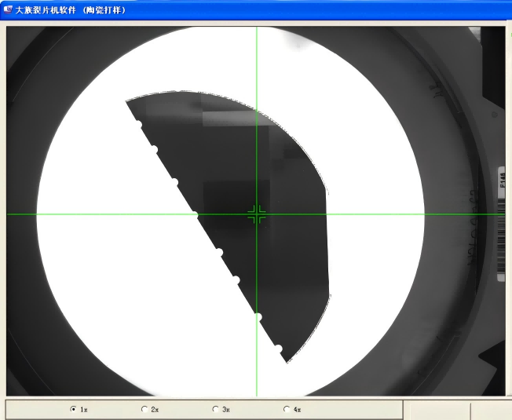Click the green crosshair center marker
512x420 pixels.
click(x=257, y=214)
